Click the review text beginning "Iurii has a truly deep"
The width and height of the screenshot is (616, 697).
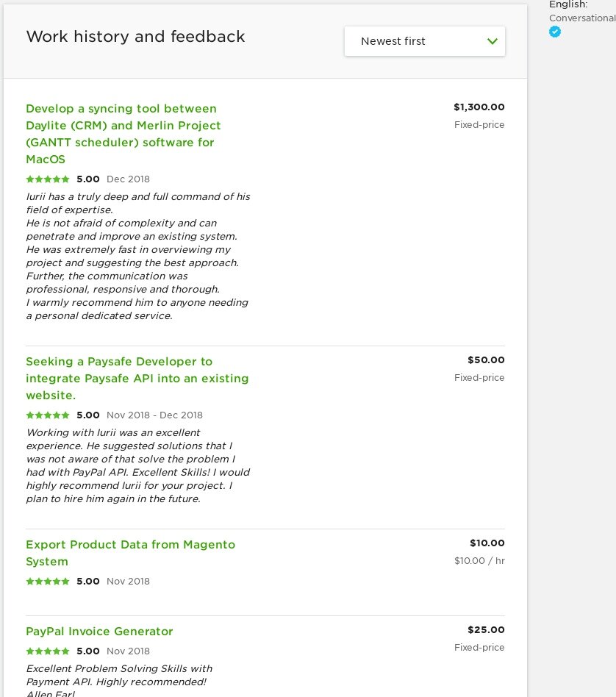click(x=138, y=256)
